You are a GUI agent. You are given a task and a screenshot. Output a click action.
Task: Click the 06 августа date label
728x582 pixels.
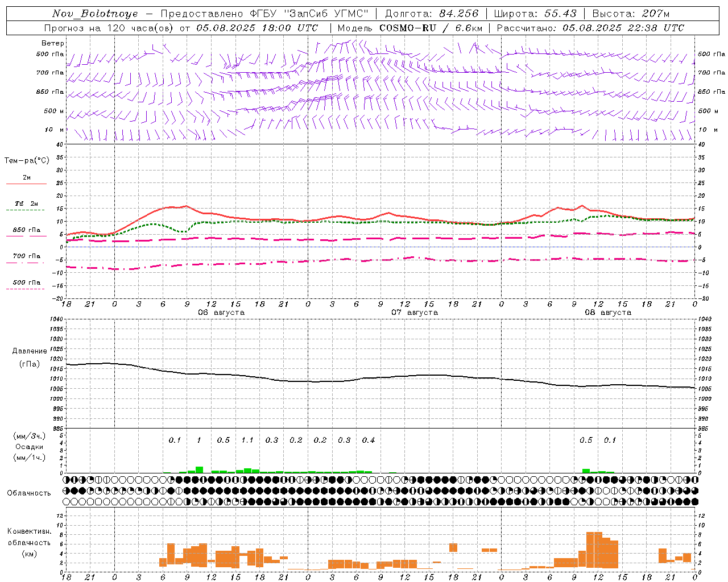pyautogui.click(x=221, y=313)
